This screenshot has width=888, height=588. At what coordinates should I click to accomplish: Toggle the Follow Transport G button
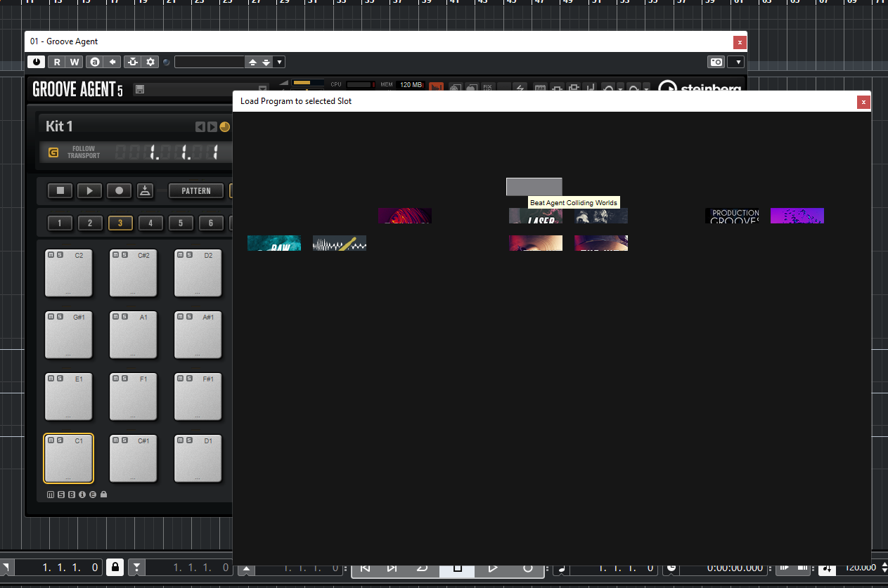click(x=53, y=152)
